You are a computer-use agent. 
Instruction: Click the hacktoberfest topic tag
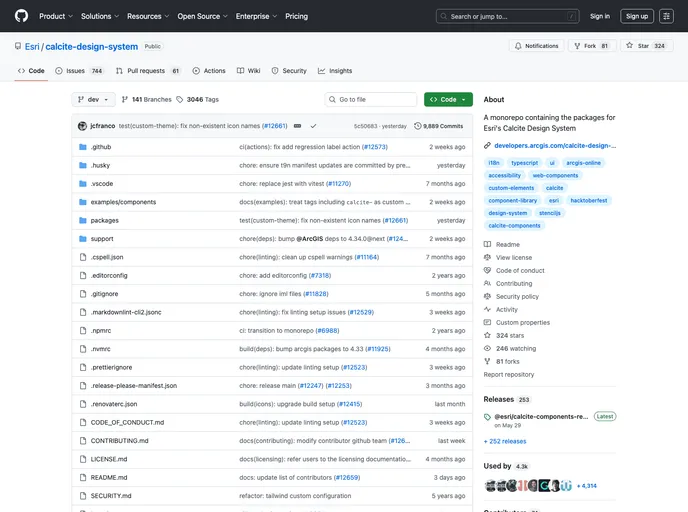(588, 201)
